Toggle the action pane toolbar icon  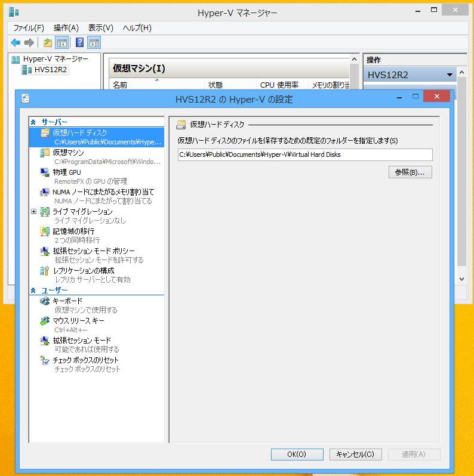(x=94, y=42)
